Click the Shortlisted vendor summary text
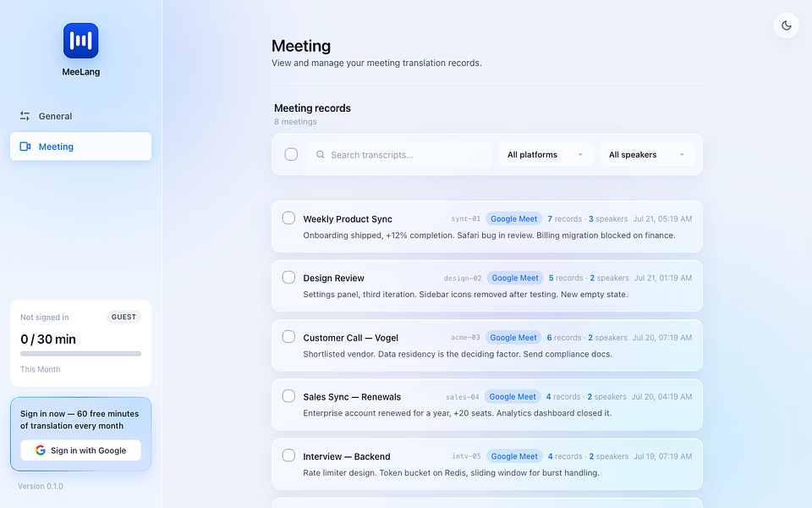The image size is (812, 508). point(458,354)
